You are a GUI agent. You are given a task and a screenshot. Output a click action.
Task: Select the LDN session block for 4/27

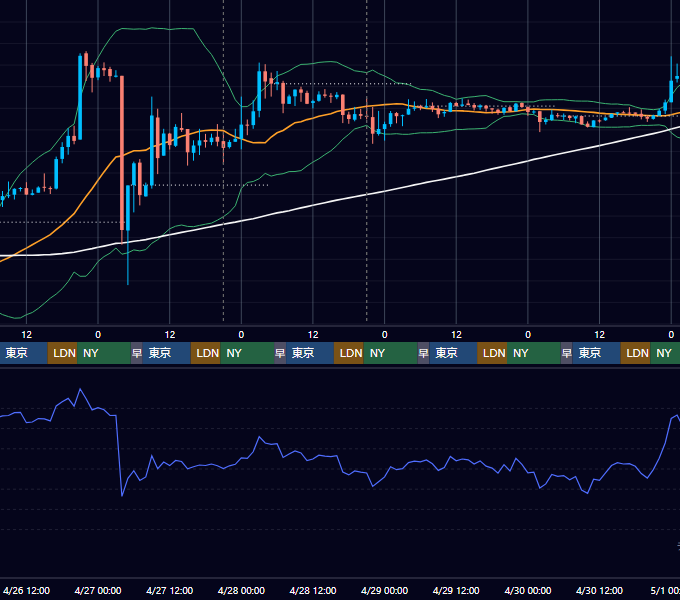206,353
